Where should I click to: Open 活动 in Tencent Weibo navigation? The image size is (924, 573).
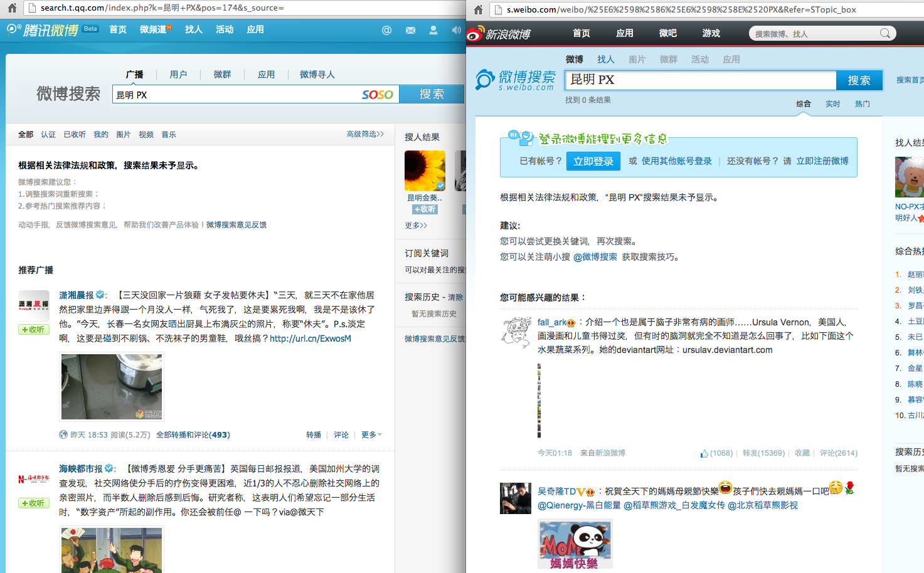click(x=225, y=30)
